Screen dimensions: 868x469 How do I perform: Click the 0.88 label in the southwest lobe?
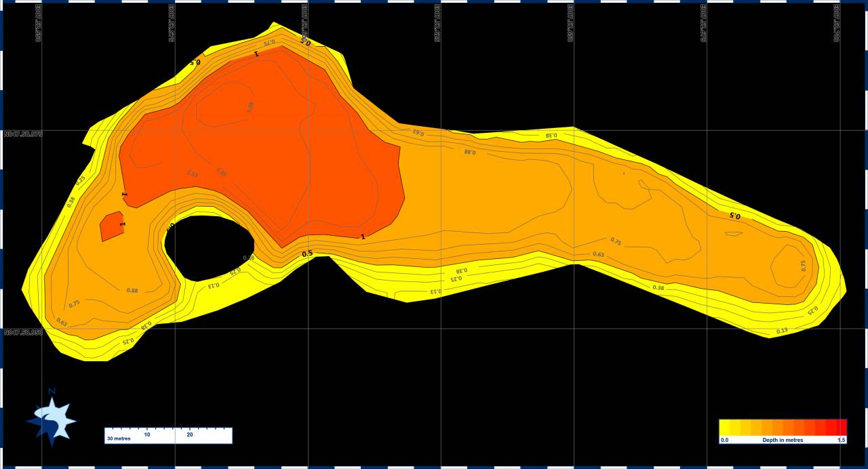[x=132, y=291]
